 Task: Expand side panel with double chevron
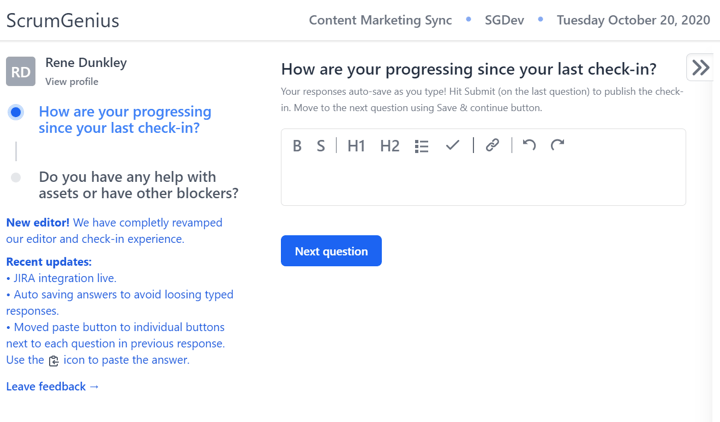click(700, 68)
